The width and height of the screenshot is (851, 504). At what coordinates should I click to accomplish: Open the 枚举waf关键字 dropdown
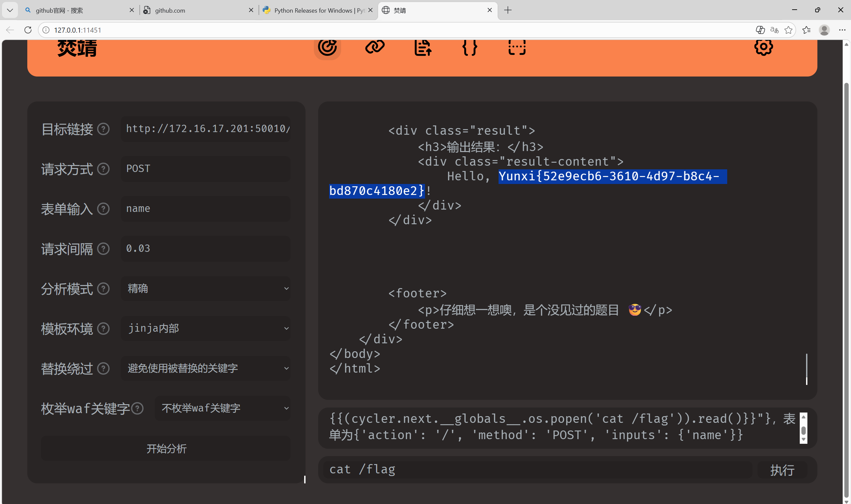coord(223,408)
